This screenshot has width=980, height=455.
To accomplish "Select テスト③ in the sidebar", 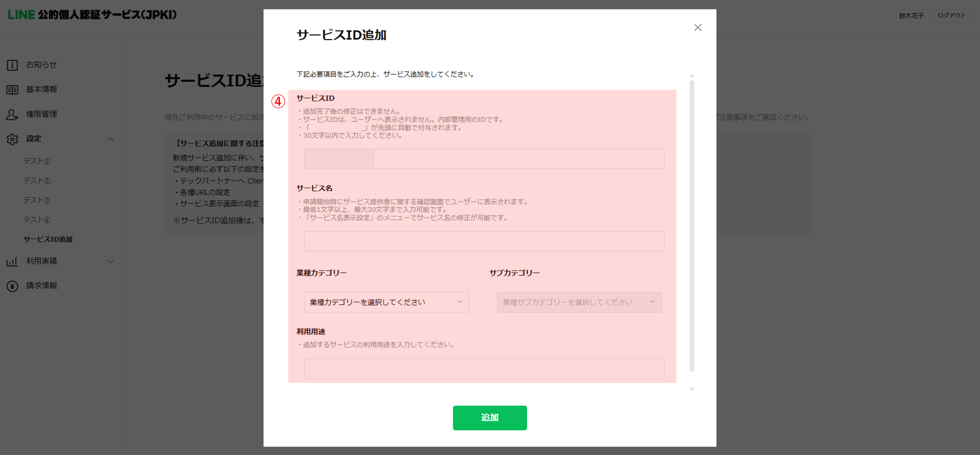I will click(37, 200).
